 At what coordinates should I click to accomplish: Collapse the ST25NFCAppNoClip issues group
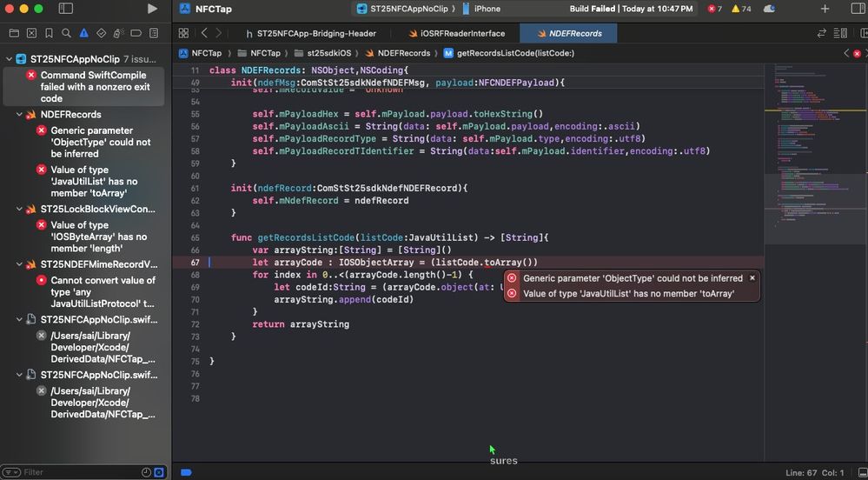coord(9,59)
